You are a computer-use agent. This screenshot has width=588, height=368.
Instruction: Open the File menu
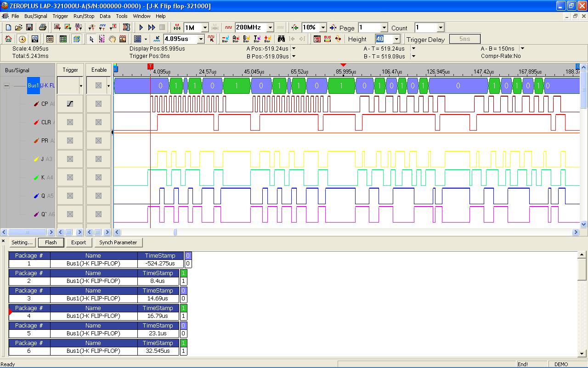15,16
